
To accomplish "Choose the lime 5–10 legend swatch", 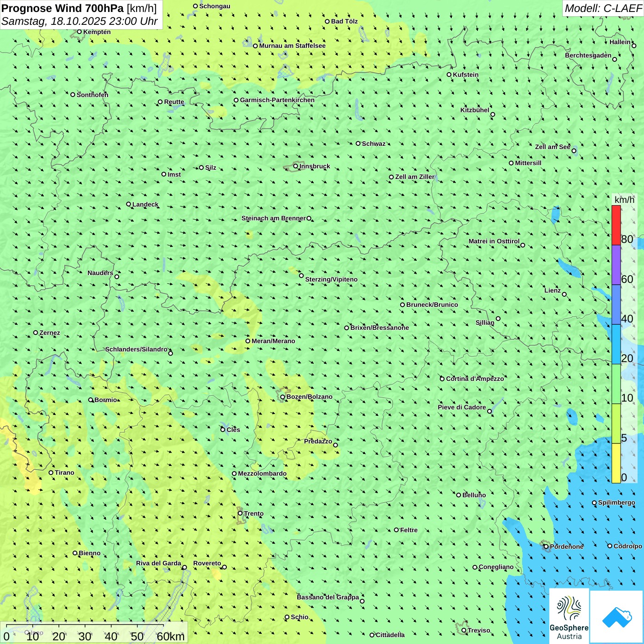I will [616, 424].
